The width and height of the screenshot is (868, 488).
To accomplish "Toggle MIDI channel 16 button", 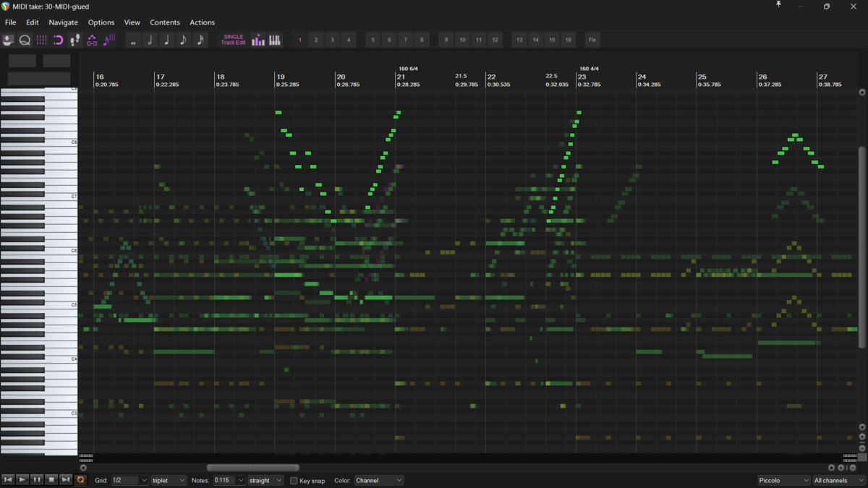I will pyautogui.click(x=568, y=40).
